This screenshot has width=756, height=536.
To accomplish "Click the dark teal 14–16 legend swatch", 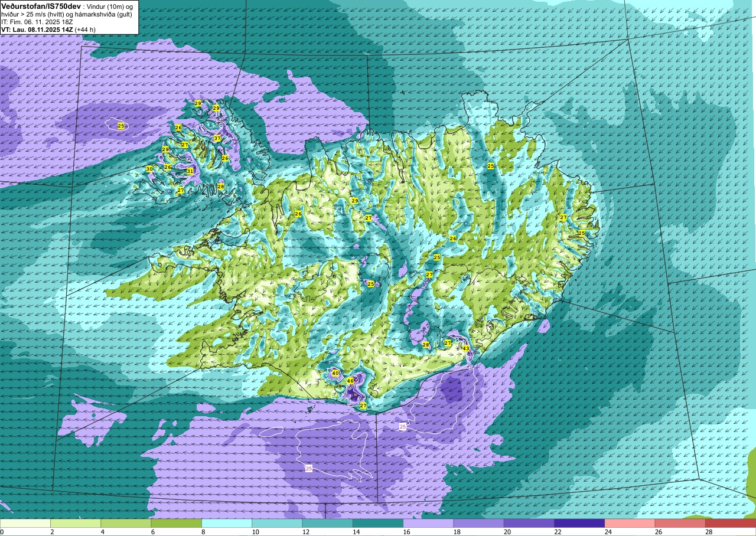I will pyautogui.click(x=377, y=523).
